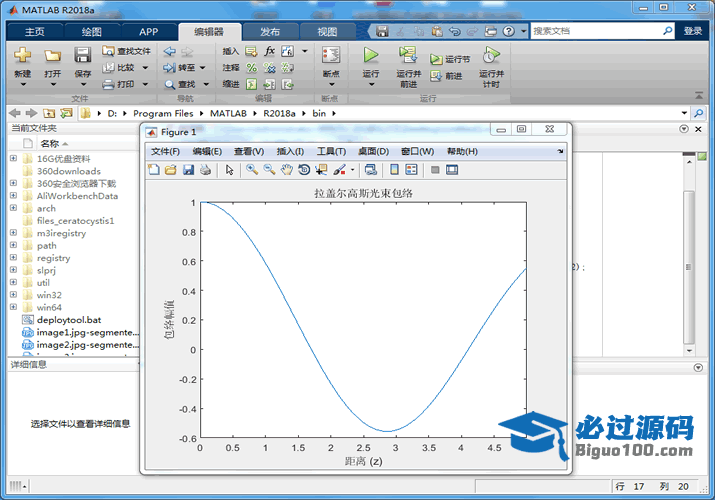Select the Edit Plot arrow tool in Figure 1

pyautogui.click(x=229, y=170)
